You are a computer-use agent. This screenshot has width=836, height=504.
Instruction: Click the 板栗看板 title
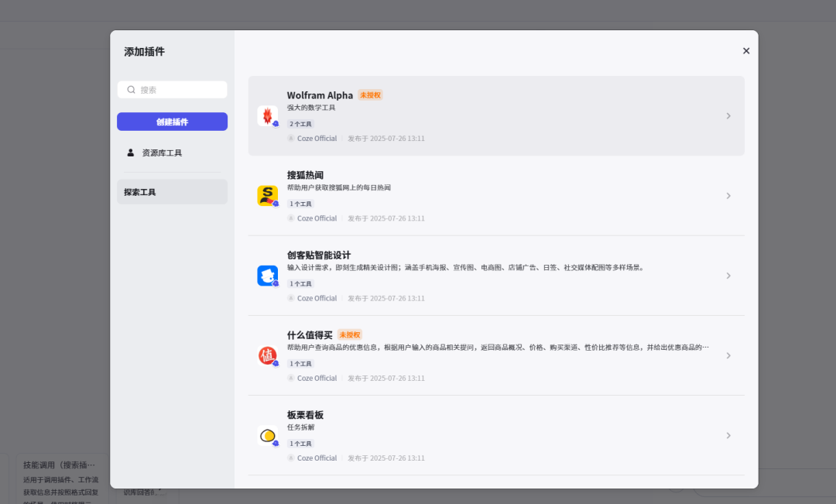point(306,415)
